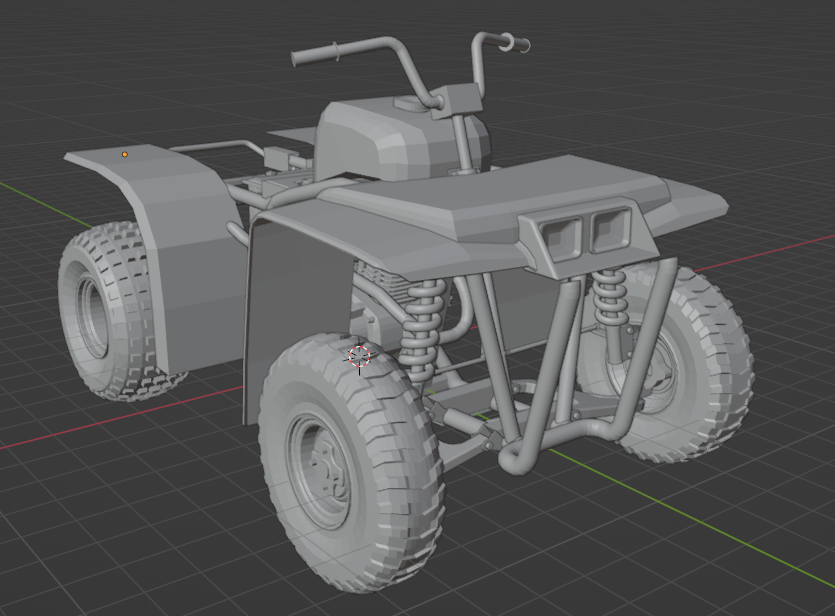Click the red-white 3D cursor on the wheel

click(359, 356)
